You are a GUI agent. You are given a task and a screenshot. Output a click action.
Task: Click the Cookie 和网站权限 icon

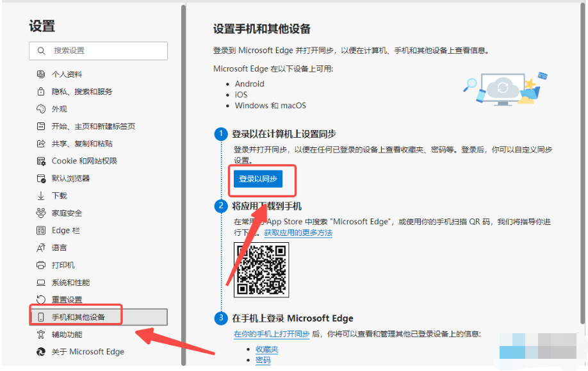click(41, 161)
